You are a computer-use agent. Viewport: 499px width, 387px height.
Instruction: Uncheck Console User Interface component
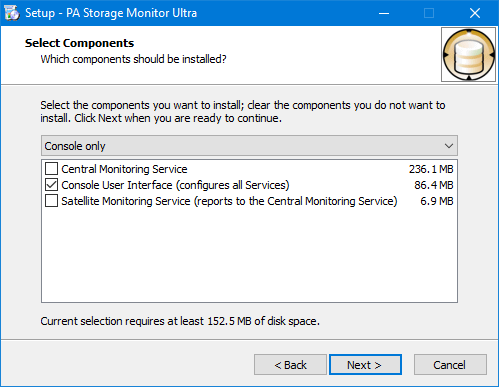coord(51,185)
